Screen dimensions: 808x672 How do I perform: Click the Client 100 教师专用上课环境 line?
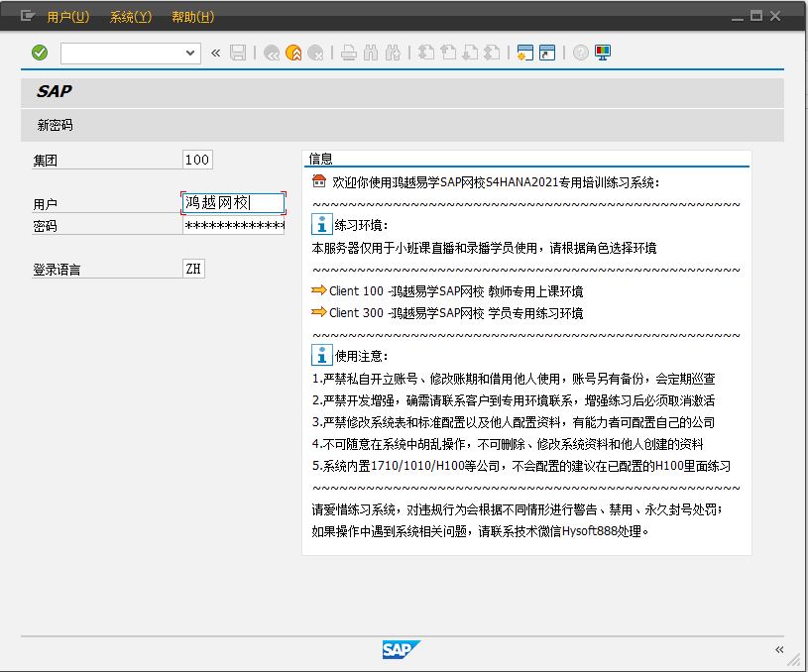pyautogui.click(x=456, y=291)
